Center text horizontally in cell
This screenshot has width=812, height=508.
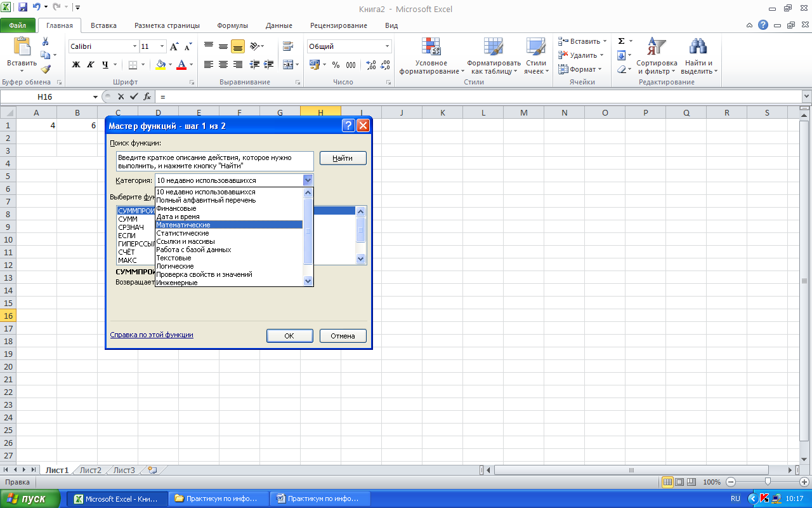pos(223,64)
